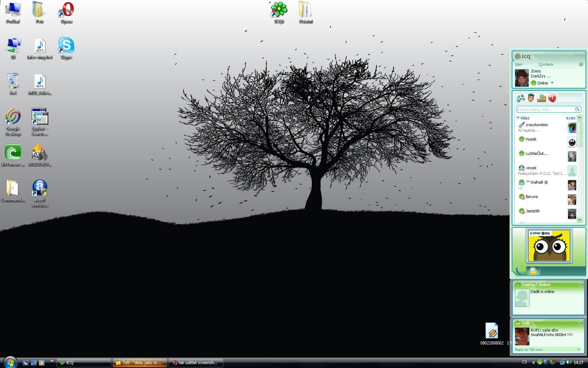Click the red heart question mark icon
Viewport: 588px width, 368px height.
click(552, 98)
